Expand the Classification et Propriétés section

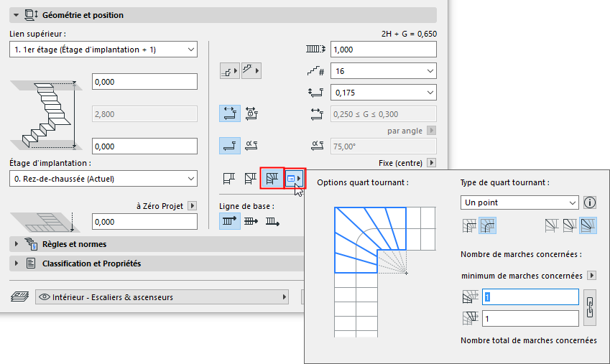[17, 263]
